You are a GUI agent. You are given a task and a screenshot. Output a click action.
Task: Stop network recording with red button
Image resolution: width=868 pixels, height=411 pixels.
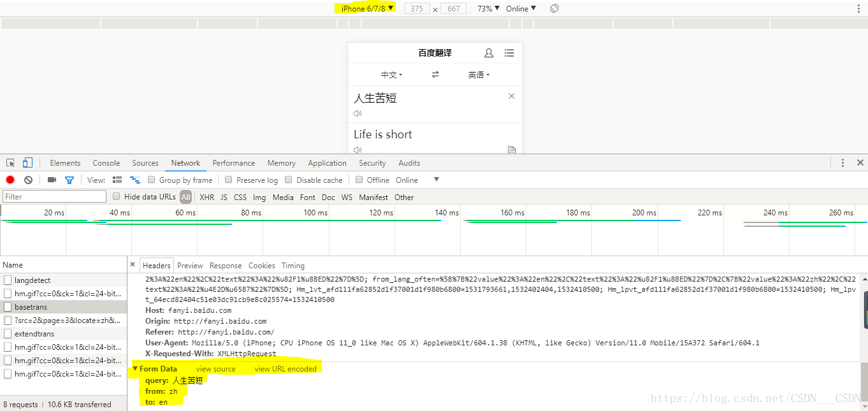10,180
